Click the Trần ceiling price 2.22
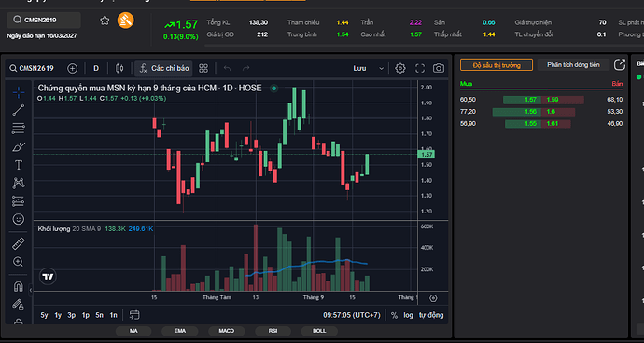The width and height of the screenshot is (644, 343). 415,22
